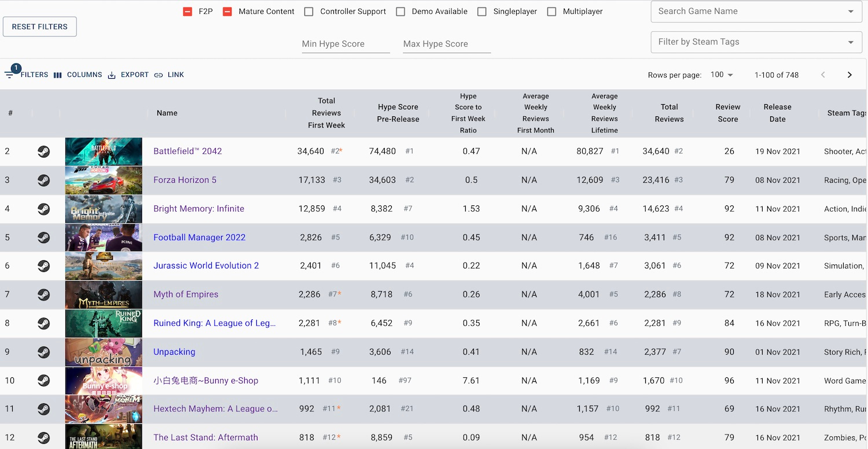Export the table data

coord(128,75)
